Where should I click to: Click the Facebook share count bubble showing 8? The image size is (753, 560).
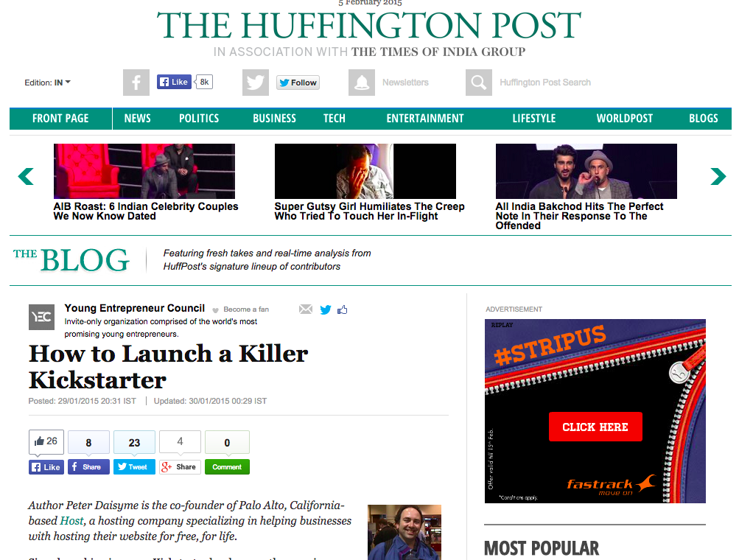pos(88,442)
